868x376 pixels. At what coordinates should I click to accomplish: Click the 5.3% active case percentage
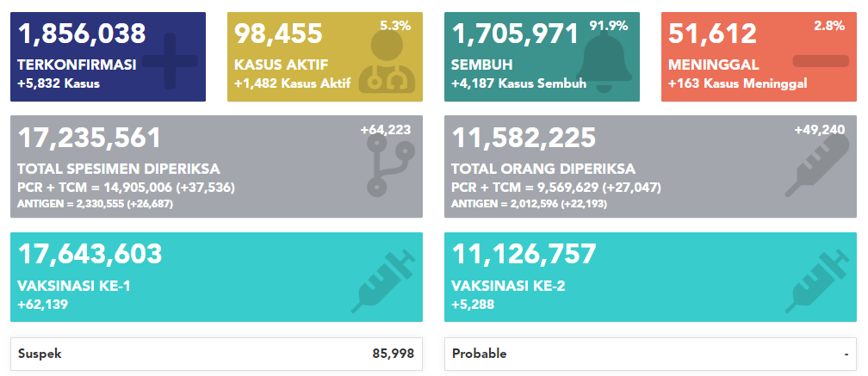point(395,26)
